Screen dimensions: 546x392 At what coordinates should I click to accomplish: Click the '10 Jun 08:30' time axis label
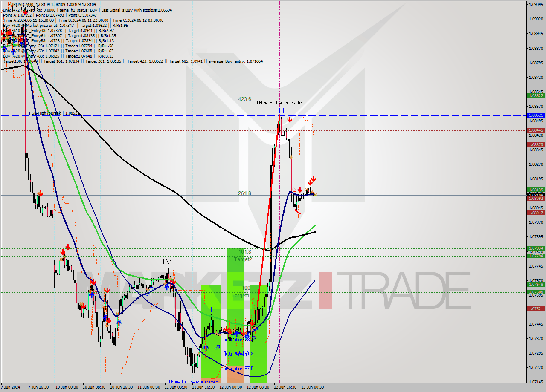click(x=93, y=387)
